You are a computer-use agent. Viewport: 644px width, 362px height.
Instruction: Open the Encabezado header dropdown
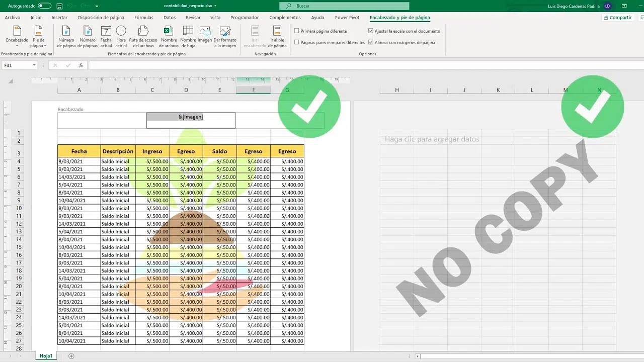17,37
